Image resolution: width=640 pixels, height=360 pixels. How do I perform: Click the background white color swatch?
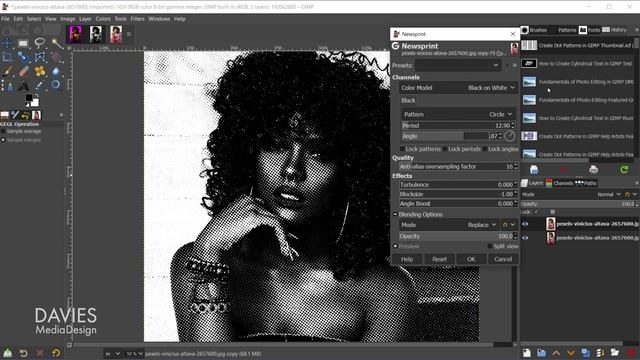(x=36, y=102)
